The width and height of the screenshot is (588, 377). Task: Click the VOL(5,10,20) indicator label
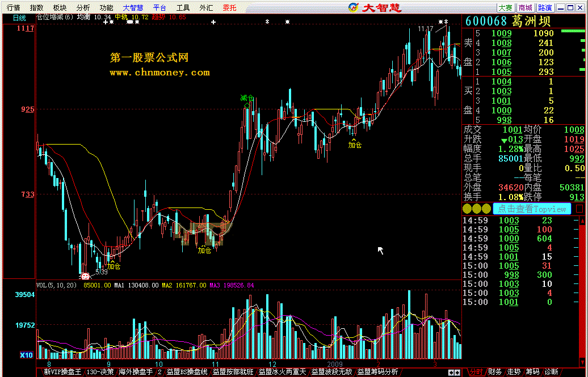[x=56, y=285]
